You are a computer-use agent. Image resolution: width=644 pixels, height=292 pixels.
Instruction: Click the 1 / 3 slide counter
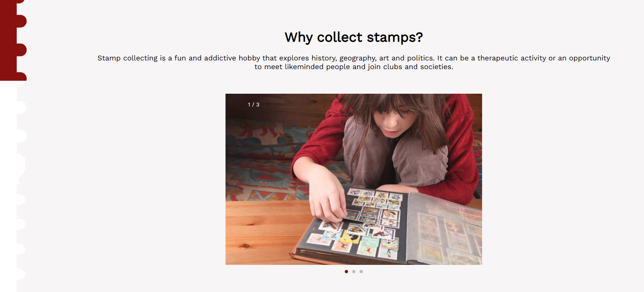253,105
